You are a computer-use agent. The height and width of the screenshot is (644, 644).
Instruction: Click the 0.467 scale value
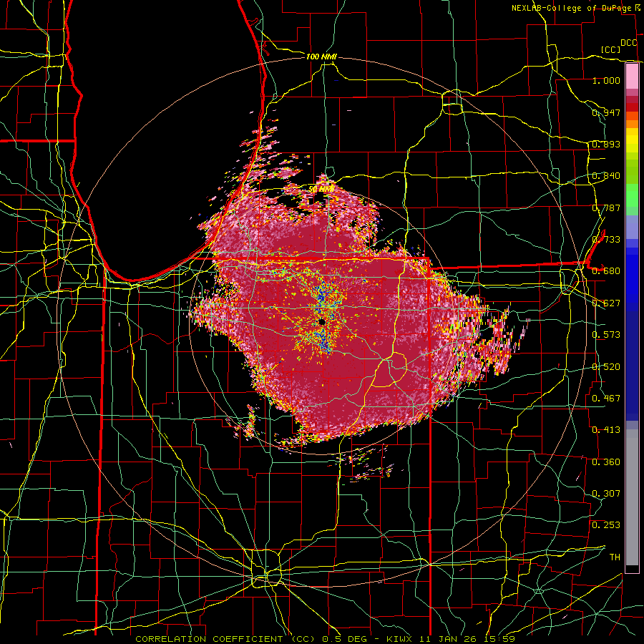click(x=606, y=399)
